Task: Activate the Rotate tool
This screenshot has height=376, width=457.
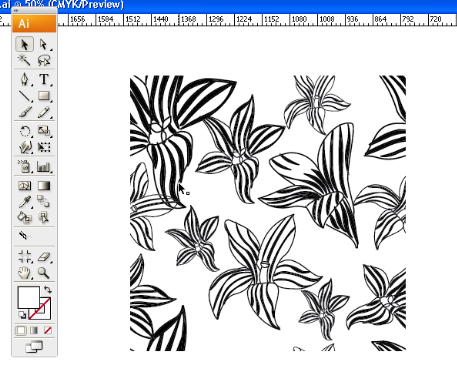Action: pyautogui.click(x=24, y=131)
